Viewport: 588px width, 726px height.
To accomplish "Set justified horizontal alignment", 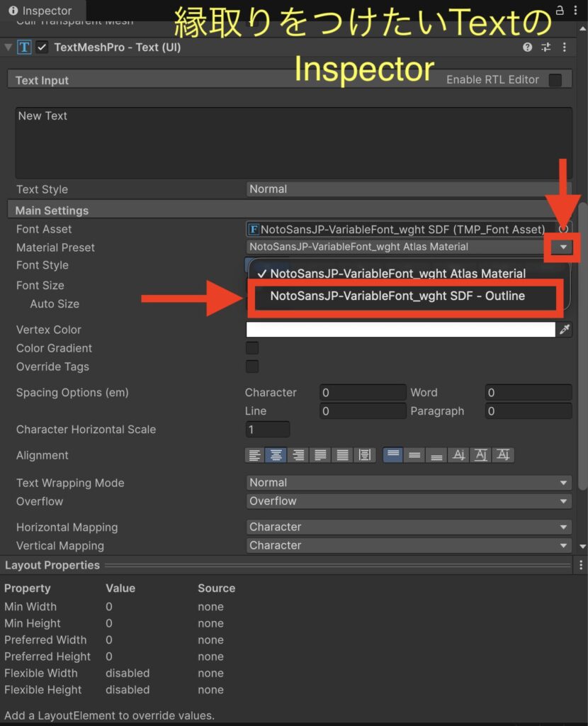I will [x=320, y=455].
